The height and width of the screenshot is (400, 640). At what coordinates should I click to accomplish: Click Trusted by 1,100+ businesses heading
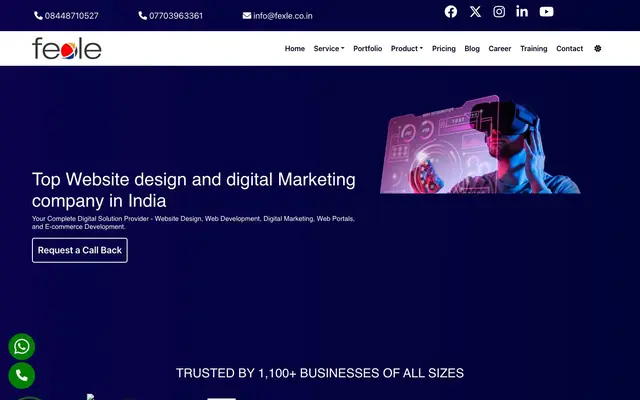(320, 373)
